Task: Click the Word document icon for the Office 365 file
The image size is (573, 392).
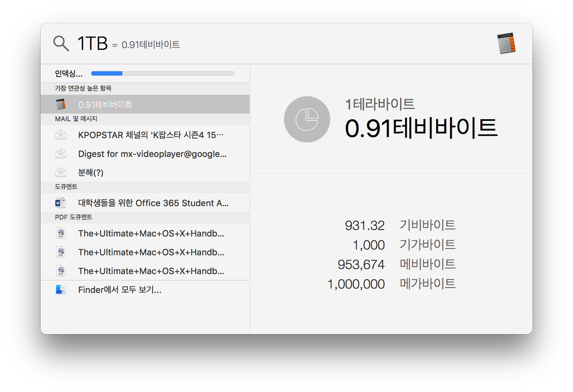Action: (x=61, y=203)
